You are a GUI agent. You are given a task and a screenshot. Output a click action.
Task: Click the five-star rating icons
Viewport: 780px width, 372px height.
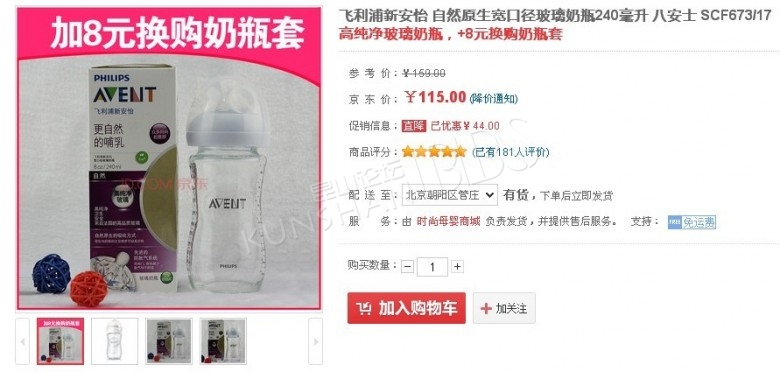(x=434, y=152)
